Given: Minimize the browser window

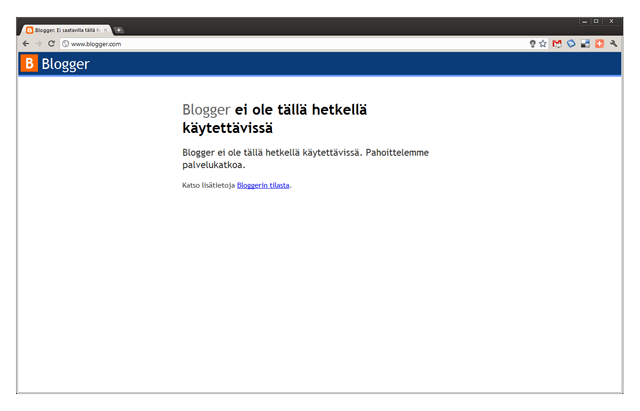Looking at the screenshot, I should click(x=584, y=21).
